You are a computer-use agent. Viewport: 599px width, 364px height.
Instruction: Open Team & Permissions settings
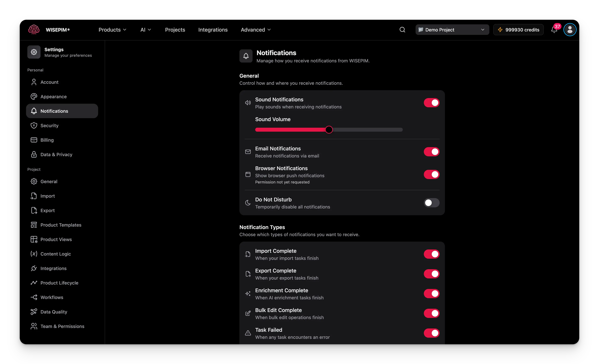pyautogui.click(x=62, y=326)
